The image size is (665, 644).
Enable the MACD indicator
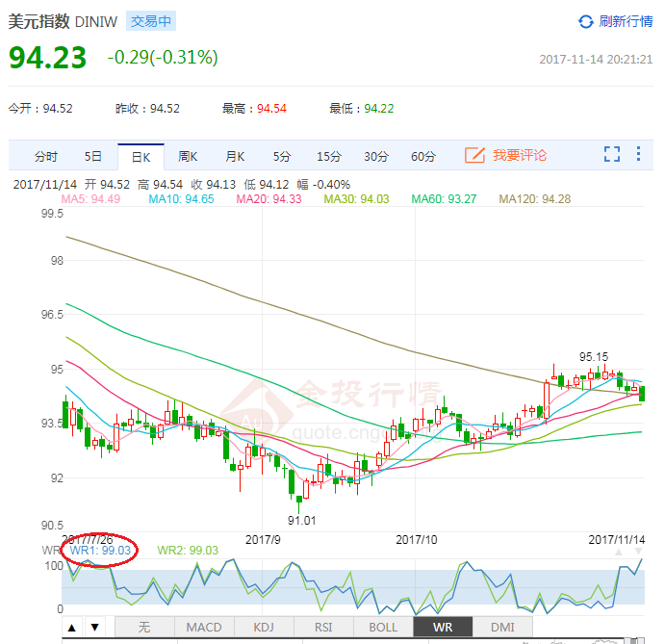pos(204,628)
